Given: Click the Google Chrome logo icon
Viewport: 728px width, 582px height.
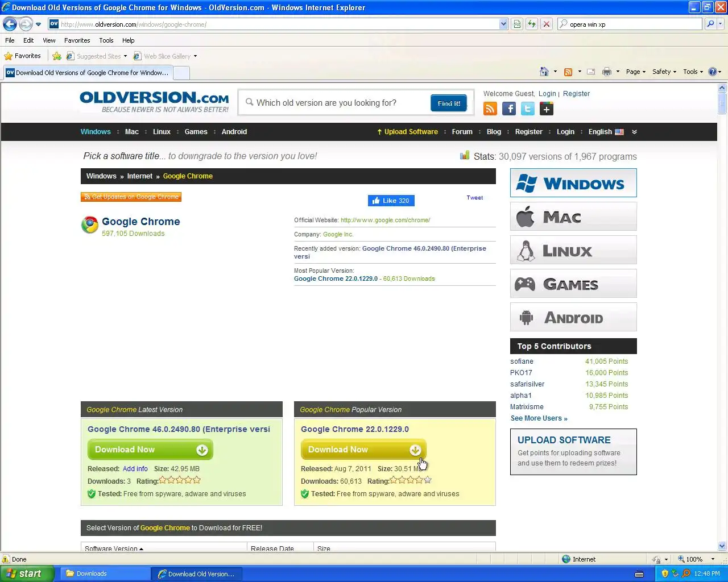Looking at the screenshot, I should pos(90,225).
